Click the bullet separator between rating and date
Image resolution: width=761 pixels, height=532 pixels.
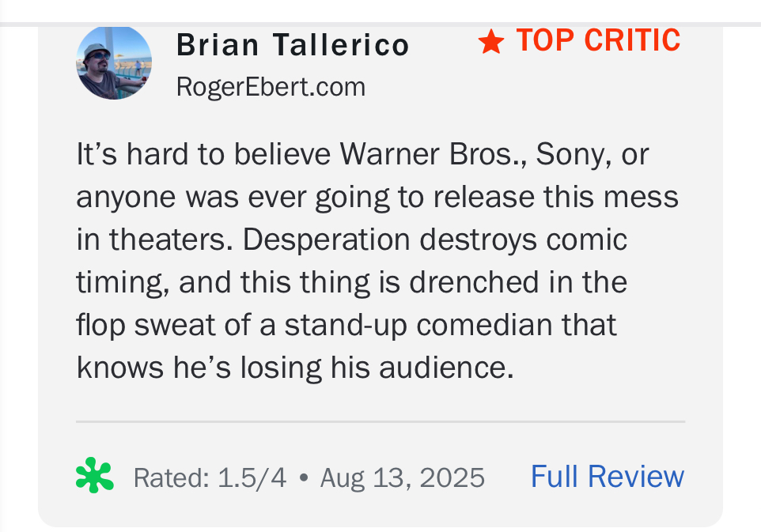pyautogui.click(x=304, y=477)
